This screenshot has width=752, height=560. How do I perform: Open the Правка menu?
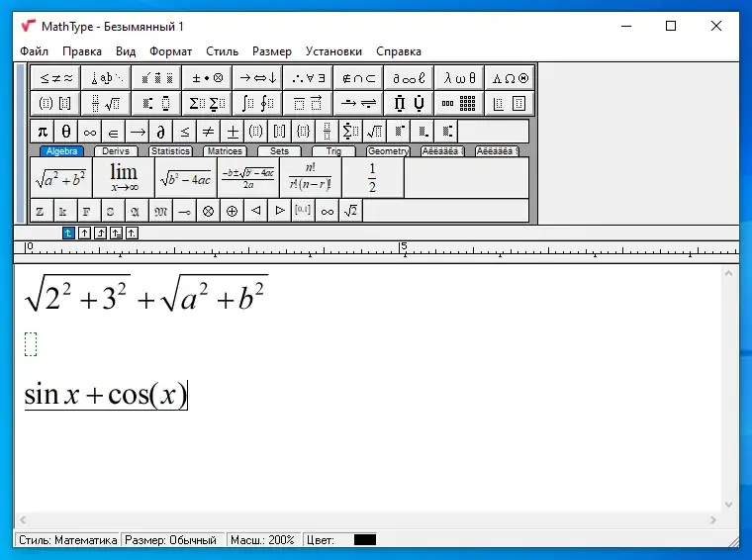[x=82, y=51]
